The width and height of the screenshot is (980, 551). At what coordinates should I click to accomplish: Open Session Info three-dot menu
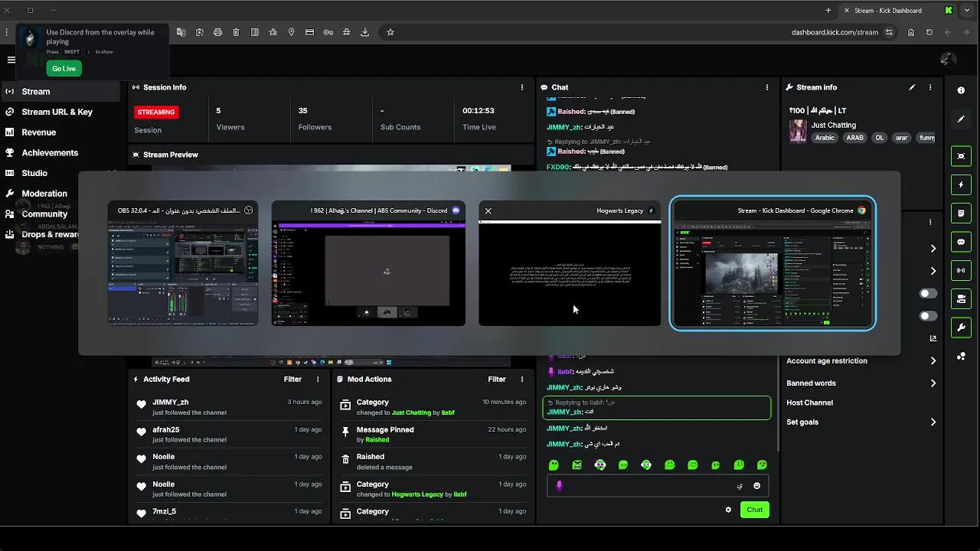click(522, 87)
